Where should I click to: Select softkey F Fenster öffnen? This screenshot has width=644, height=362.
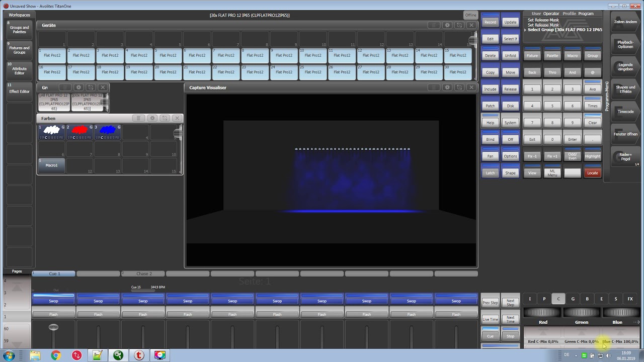pyautogui.click(x=625, y=134)
